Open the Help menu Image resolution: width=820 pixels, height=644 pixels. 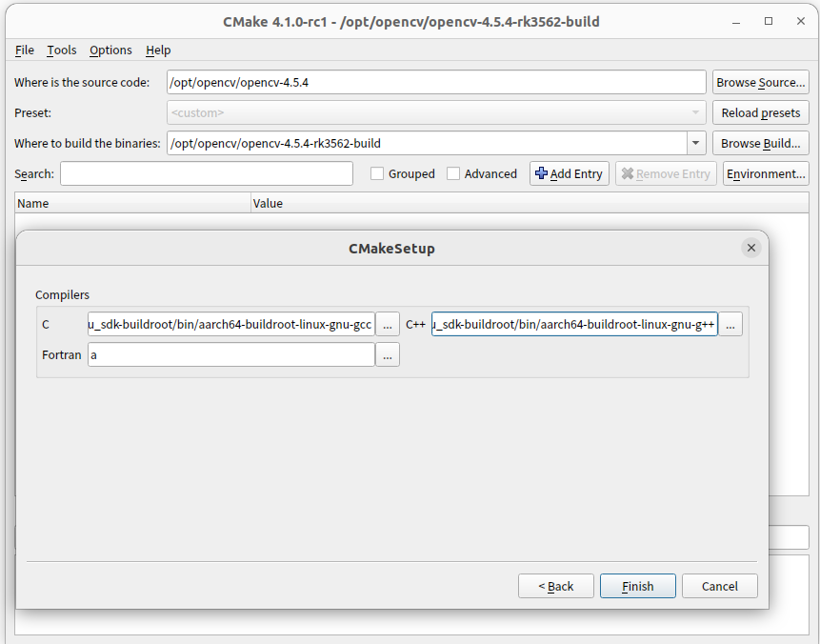tap(158, 50)
